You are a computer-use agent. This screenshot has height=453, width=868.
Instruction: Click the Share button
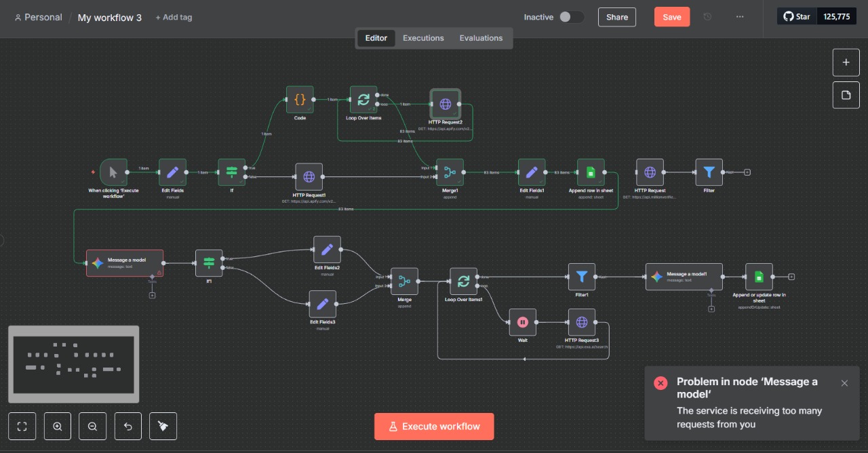617,17
